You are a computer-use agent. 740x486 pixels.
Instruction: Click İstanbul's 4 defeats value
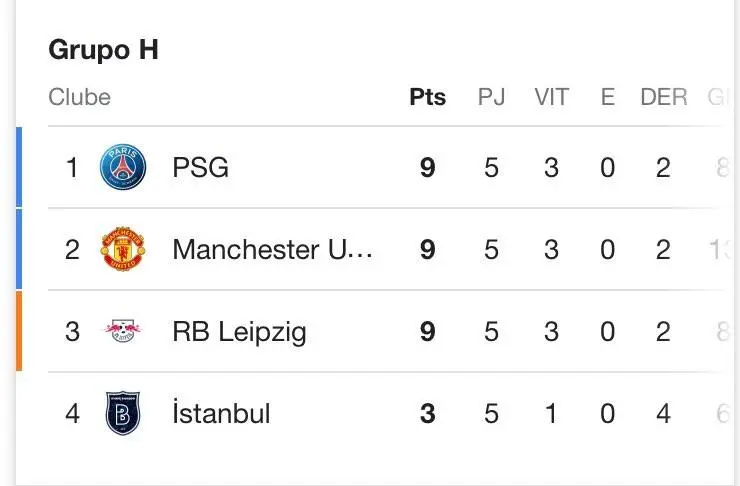(663, 413)
